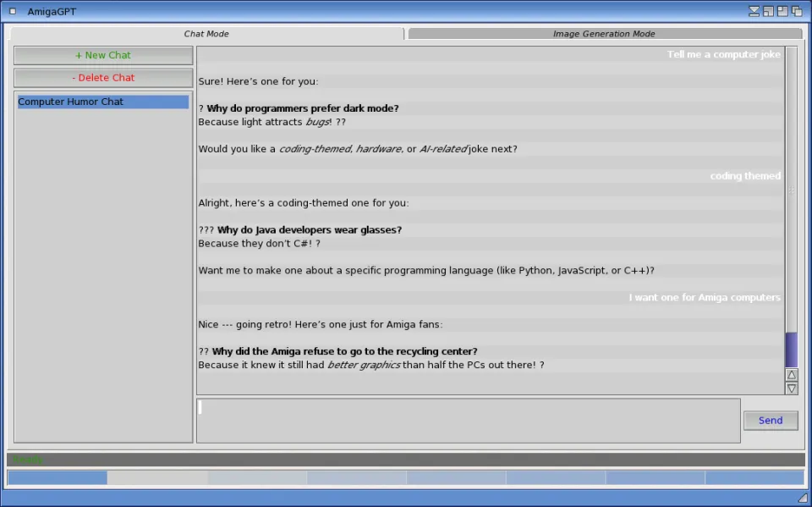Image resolution: width=812 pixels, height=507 pixels.
Task: Click the first darker-blue segment in the bottom bar
Action: [x=58, y=478]
